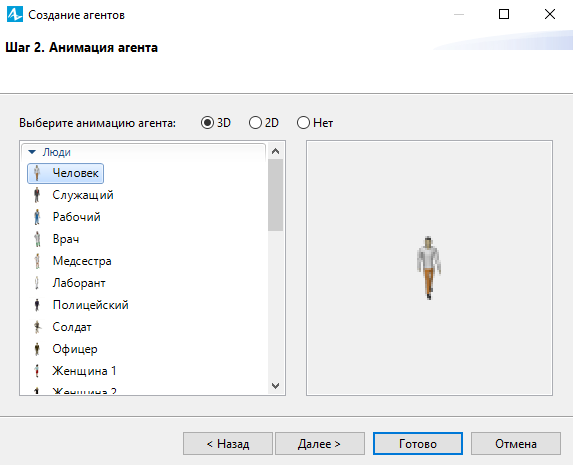Click the list scrollbar down arrow
Screen dimensions: 573x465
276,386
